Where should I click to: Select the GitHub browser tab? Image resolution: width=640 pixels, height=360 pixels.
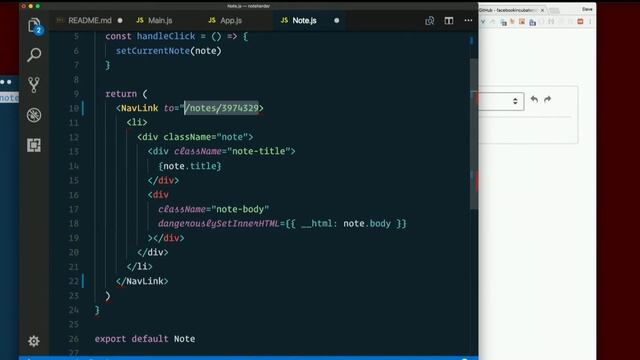[508, 10]
